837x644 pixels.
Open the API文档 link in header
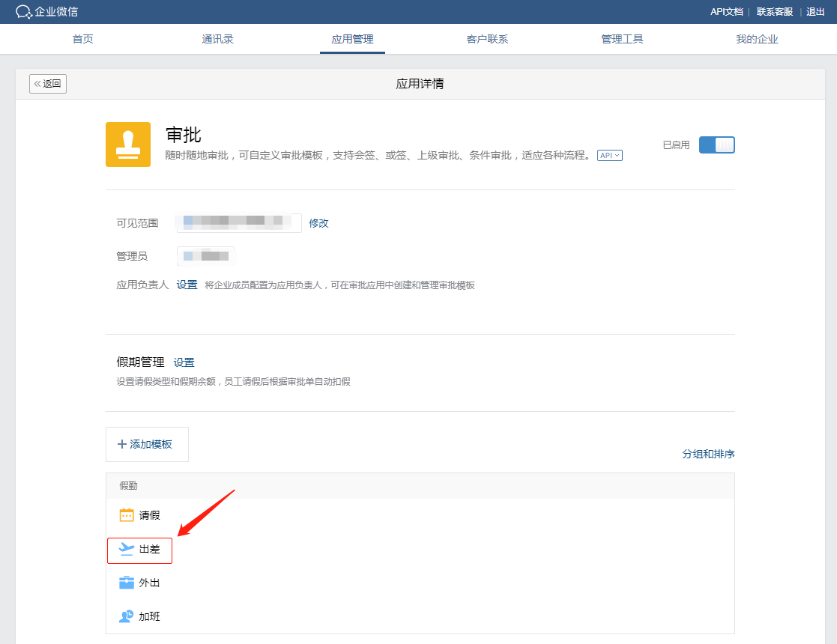pos(726,12)
